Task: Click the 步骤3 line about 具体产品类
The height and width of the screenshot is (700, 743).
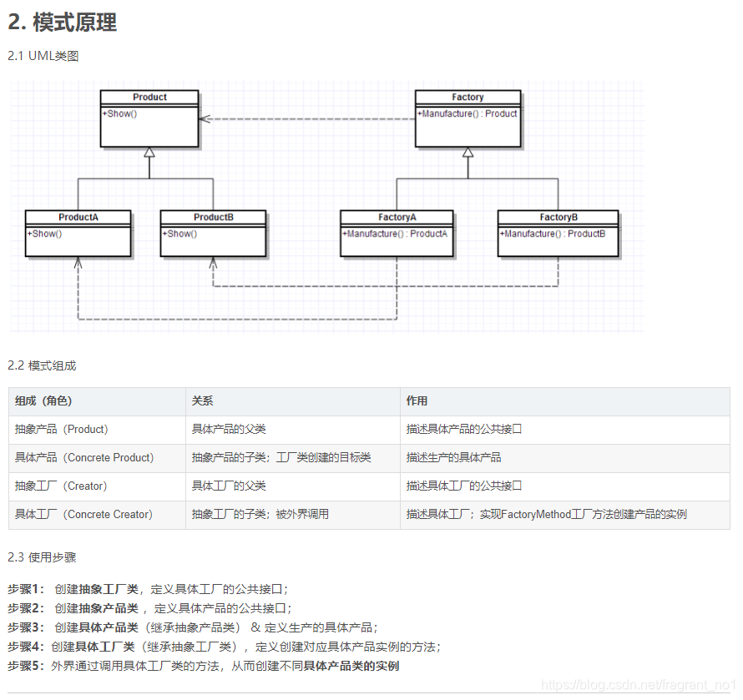Action: (x=193, y=627)
